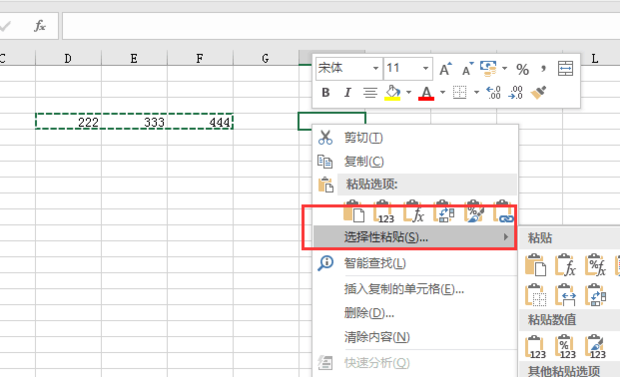Click Paste Values 123 under 粘贴选项

point(384,212)
